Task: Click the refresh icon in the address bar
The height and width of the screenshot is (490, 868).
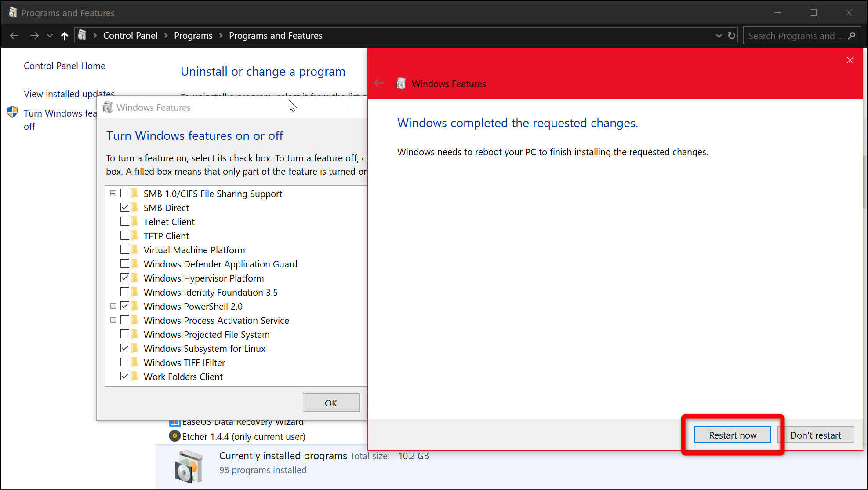Action: pos(732,36)
